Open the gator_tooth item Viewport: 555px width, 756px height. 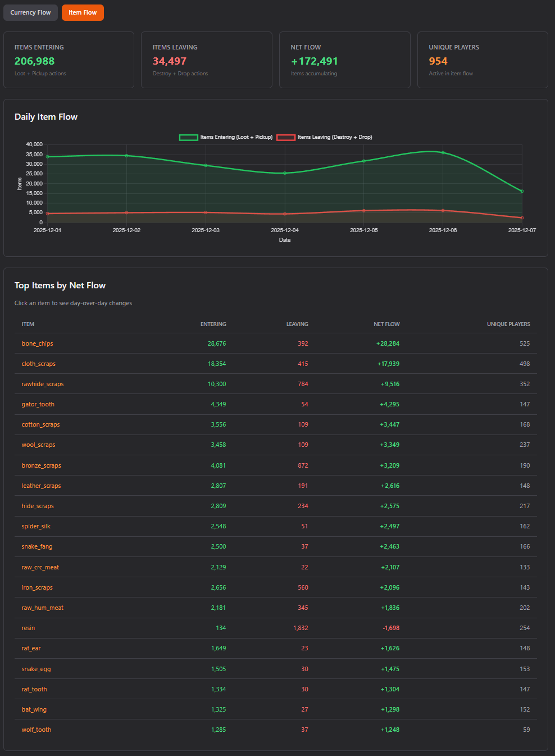pos(38,404)
